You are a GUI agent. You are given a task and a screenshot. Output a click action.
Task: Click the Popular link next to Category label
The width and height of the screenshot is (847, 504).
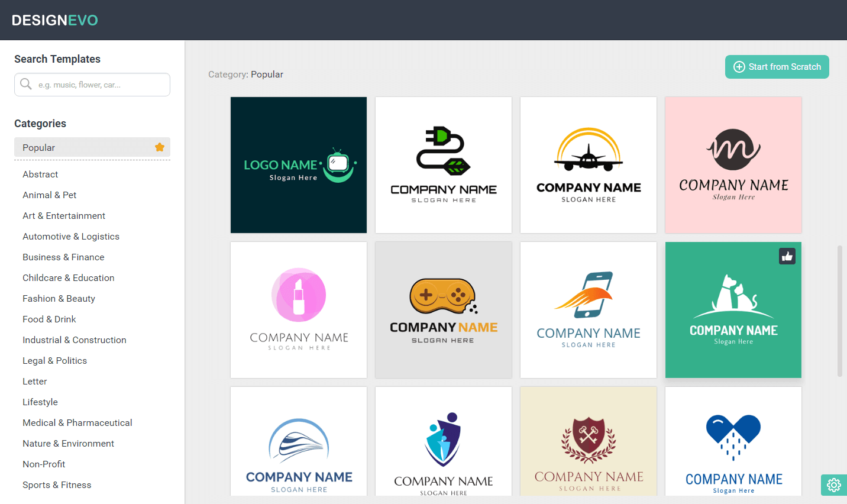pyautogui.click(x=267, y=74)
